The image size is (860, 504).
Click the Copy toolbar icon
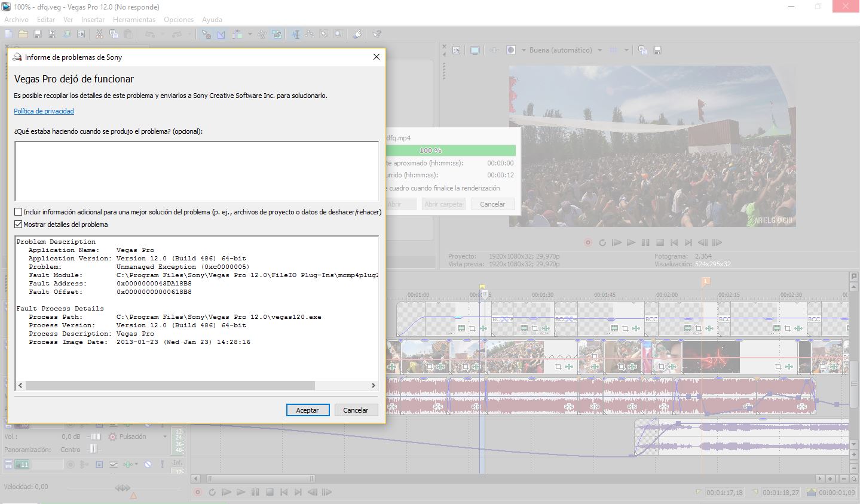tap(114, 34)
